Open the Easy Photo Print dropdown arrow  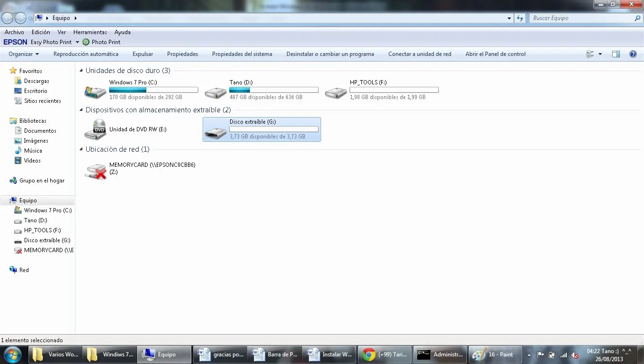click(x=76, y=42)
